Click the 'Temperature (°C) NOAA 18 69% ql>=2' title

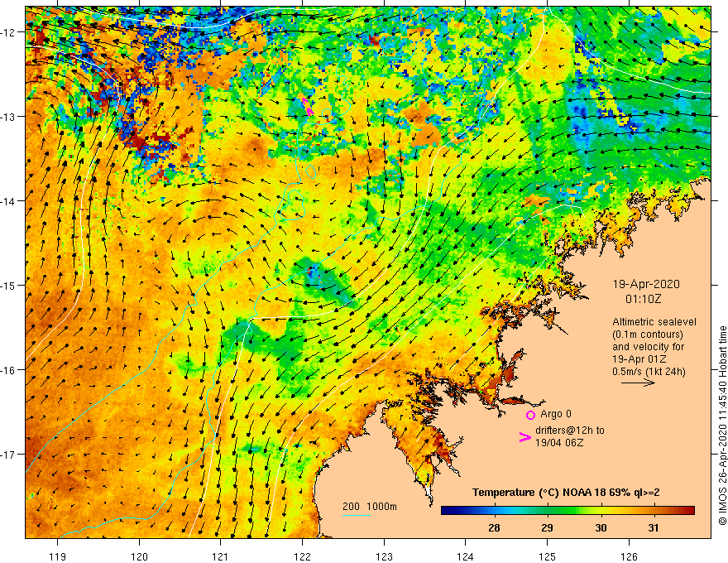tap(566, 493)
